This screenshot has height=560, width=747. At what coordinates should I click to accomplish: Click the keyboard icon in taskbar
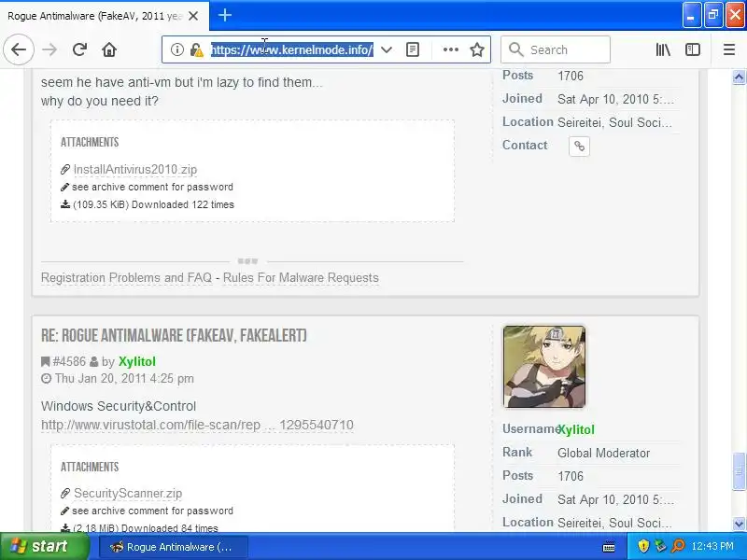[x=609, y=547]
